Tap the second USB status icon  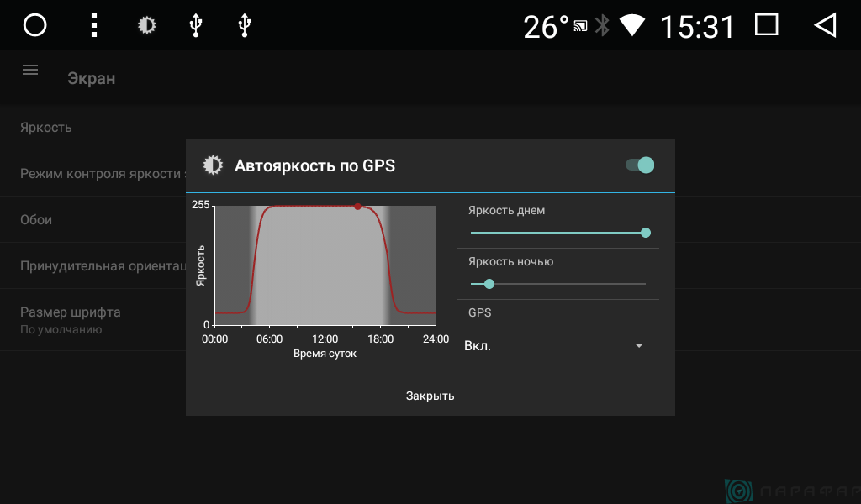[244, 25]
